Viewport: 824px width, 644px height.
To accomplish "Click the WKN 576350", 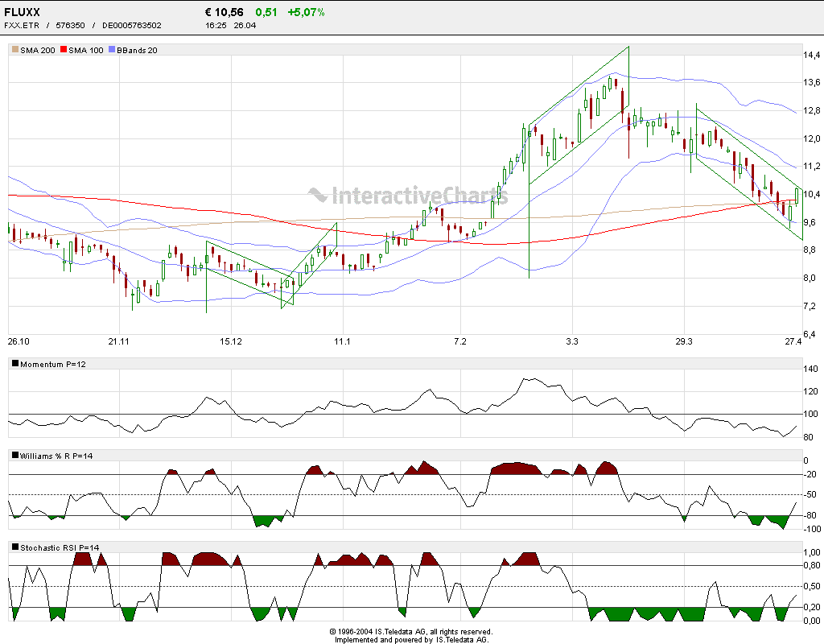I will (70, 25).
